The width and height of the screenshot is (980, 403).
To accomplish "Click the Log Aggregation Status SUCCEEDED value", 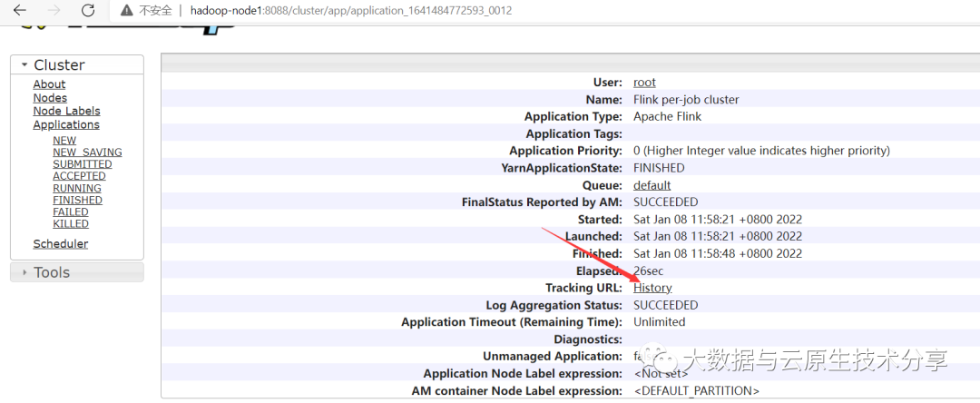I will click(666, 306).
